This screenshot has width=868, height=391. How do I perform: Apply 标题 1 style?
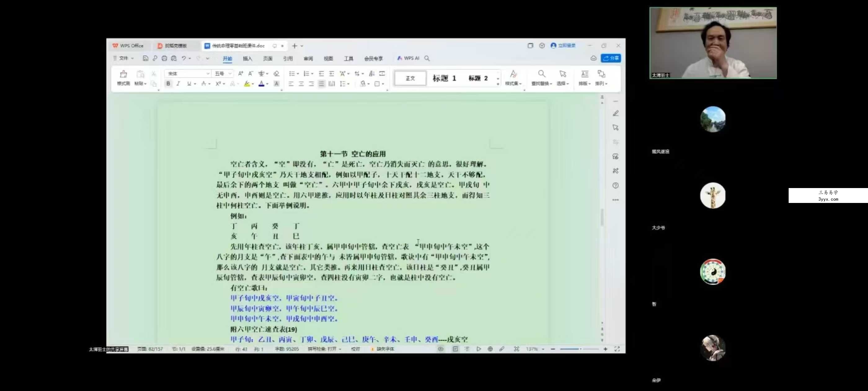[444, 78]
